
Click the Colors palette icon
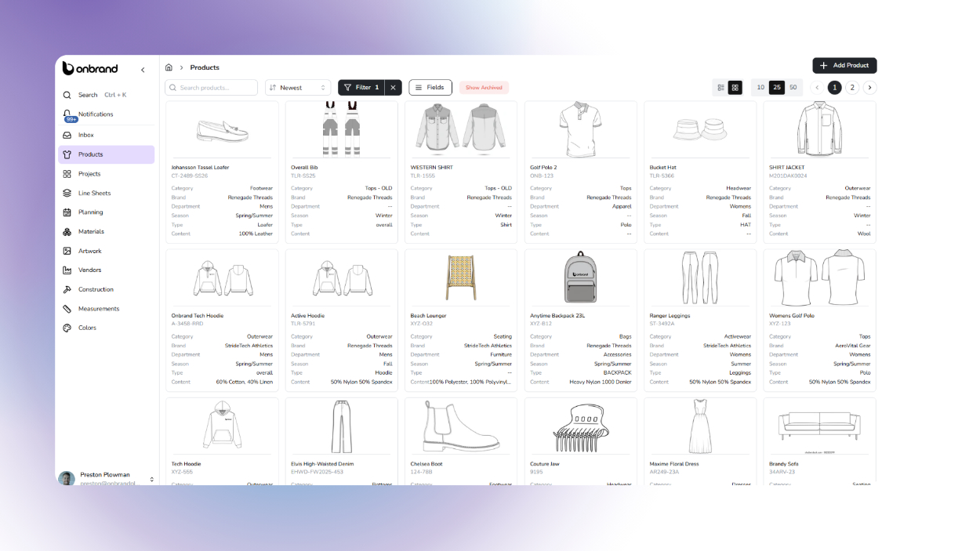tap(67, 328)
